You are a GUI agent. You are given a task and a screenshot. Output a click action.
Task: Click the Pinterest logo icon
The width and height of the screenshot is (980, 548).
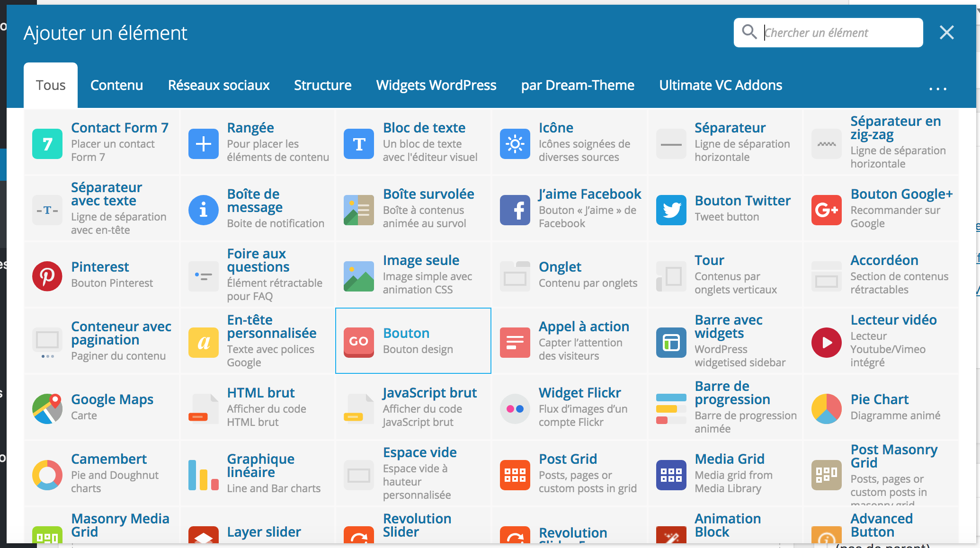tap(47, 276)
